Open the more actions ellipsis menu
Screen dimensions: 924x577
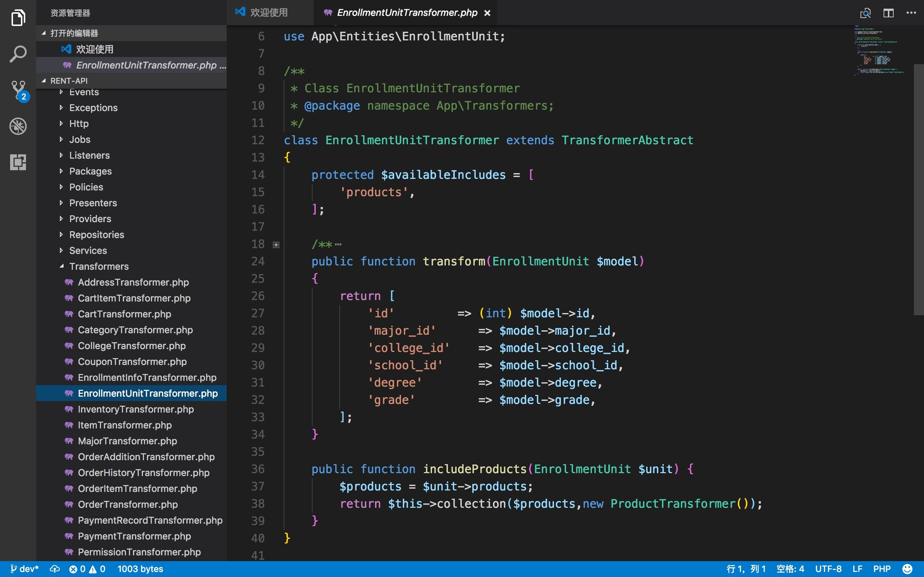click(911, 13)
